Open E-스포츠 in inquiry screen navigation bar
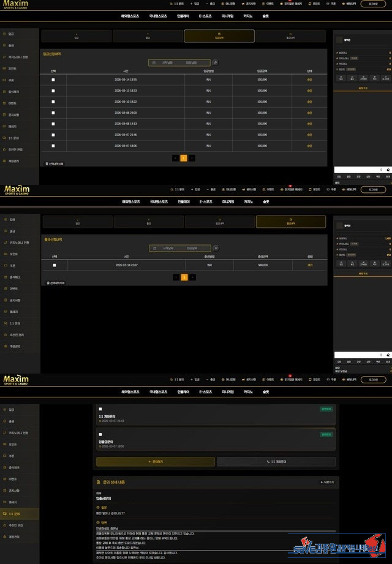392x564 pixels. [205, 392]
